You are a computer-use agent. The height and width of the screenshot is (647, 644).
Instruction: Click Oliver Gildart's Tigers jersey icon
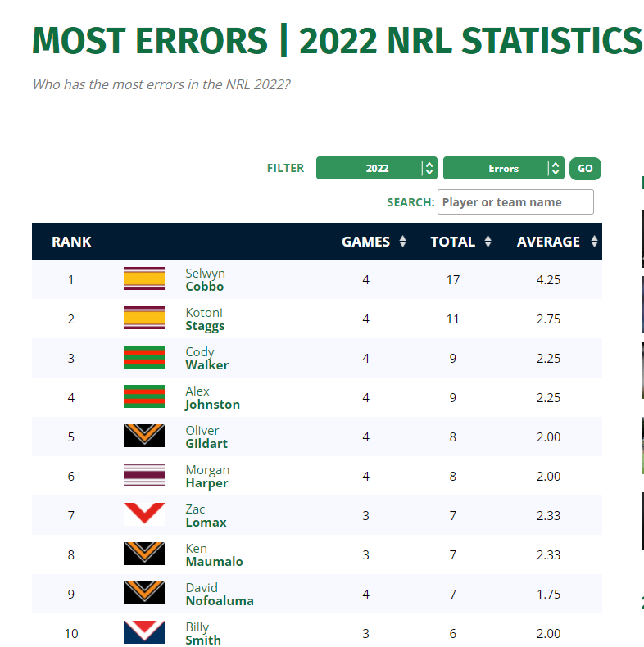point(144,436)
